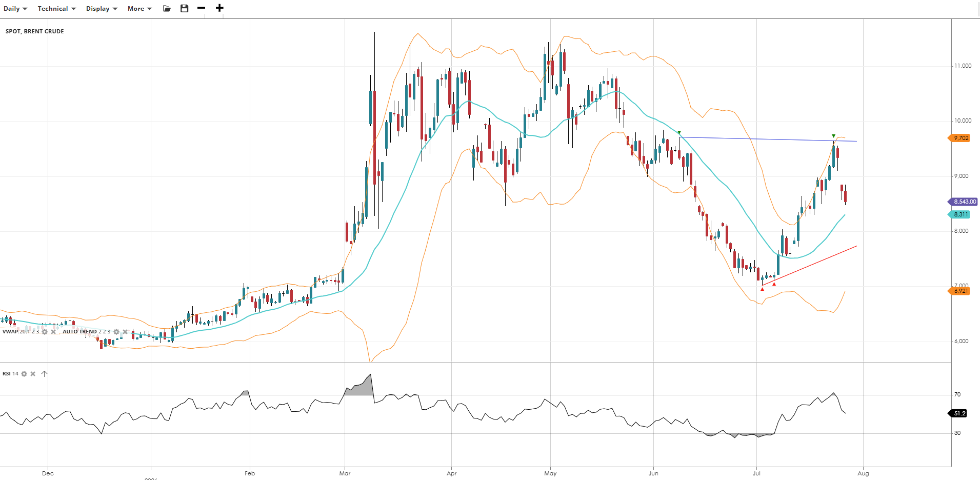Click the RSI 70 level label
The image size is (980, 480).
tap(957, 394)
